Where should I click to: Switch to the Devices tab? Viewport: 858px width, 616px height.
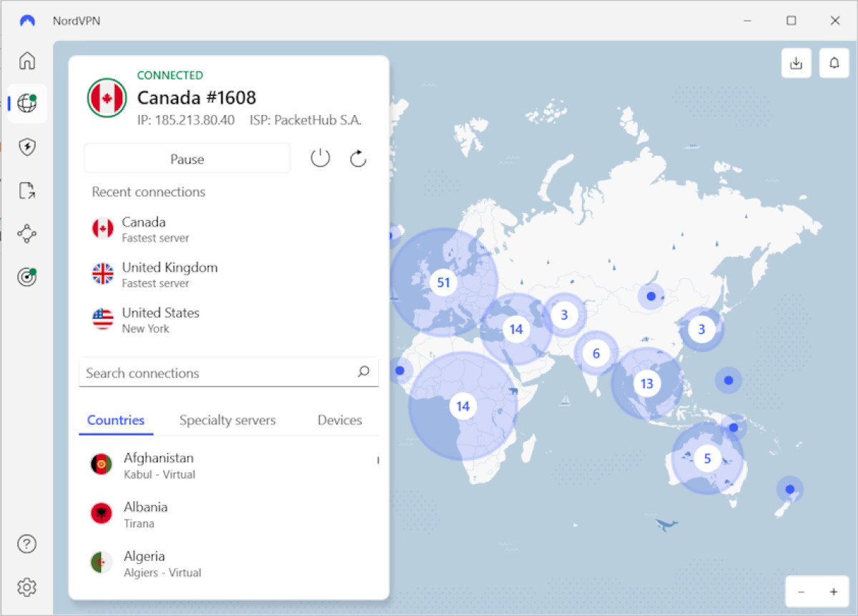(x=340, y=420)
